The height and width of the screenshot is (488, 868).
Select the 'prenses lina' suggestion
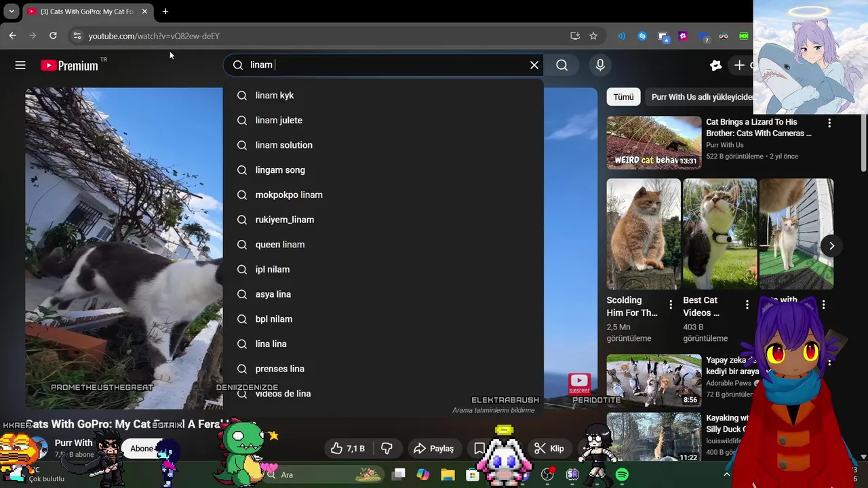coord(383,369)
